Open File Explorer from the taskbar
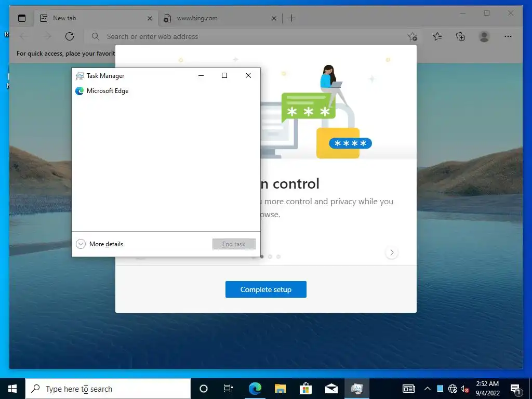 click(x=280, y=389)
